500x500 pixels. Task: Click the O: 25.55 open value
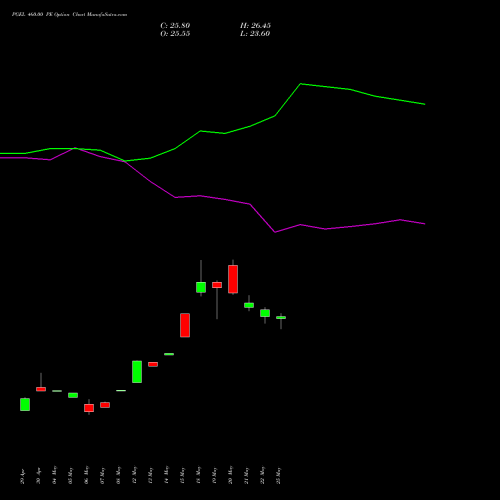point(175,34)
